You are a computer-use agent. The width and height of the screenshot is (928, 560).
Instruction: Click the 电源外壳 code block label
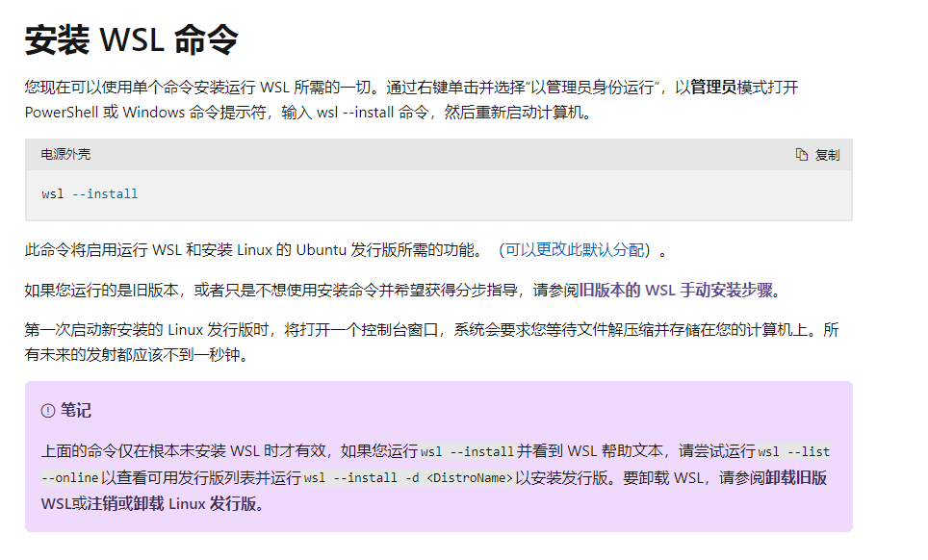(65, 154)
